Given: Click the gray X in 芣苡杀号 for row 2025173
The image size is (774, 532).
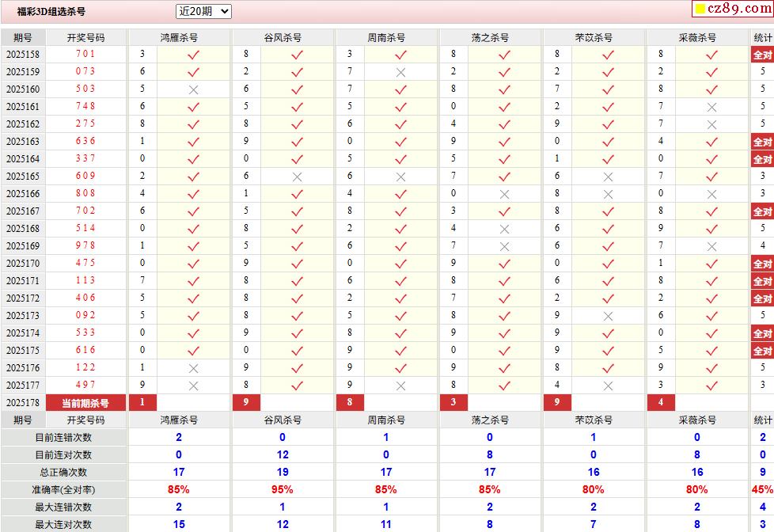Looking at the screenshot, I should tap(608, 316).
